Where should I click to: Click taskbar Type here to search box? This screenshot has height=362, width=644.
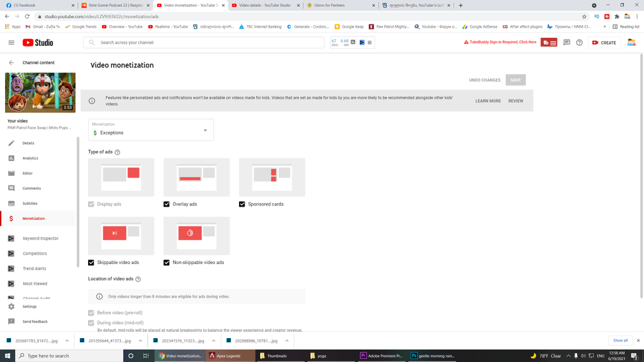(x=69, y=356)
